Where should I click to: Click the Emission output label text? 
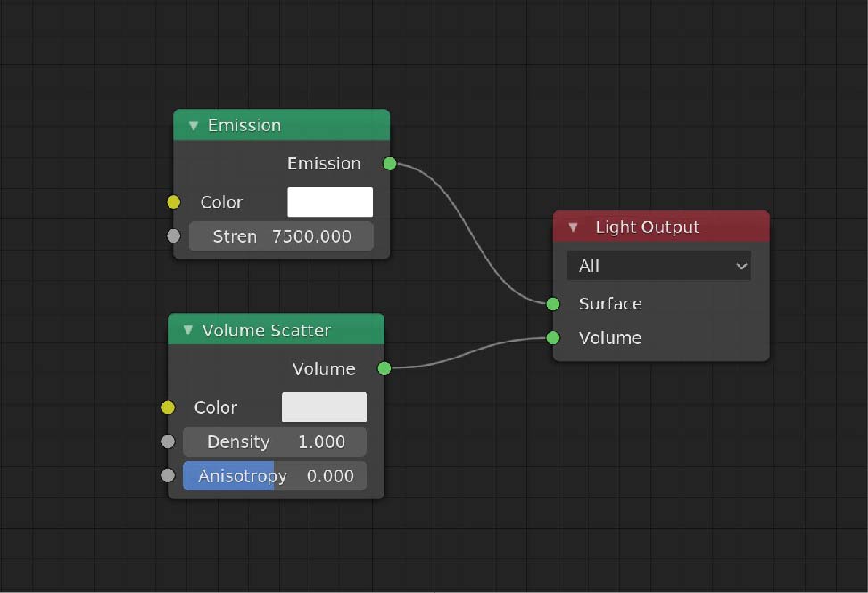(324, 164)
